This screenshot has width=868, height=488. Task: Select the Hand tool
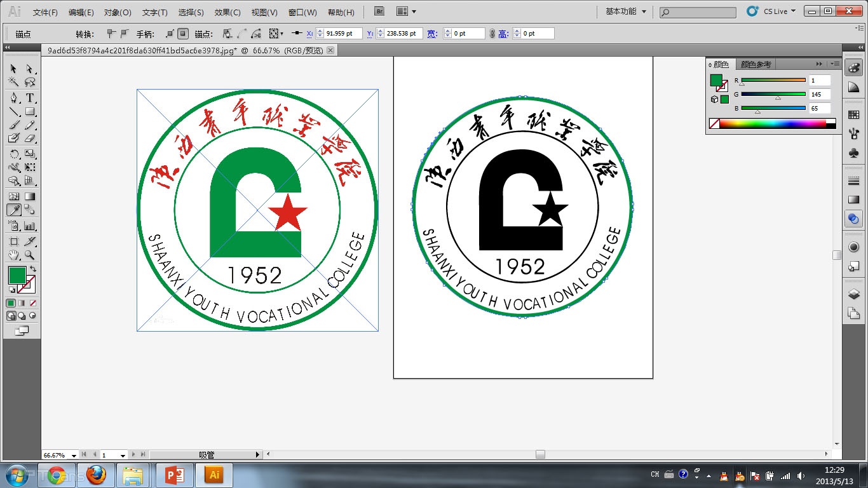[x=14, y=255]
